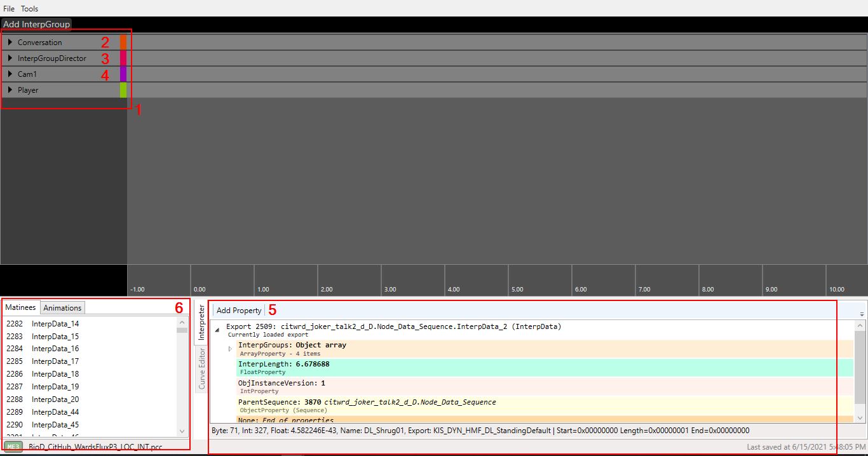The height and width of the screenshot is (456, 868).
Task: Expand the Cam1 group
Action: click(x=10, y=74)
